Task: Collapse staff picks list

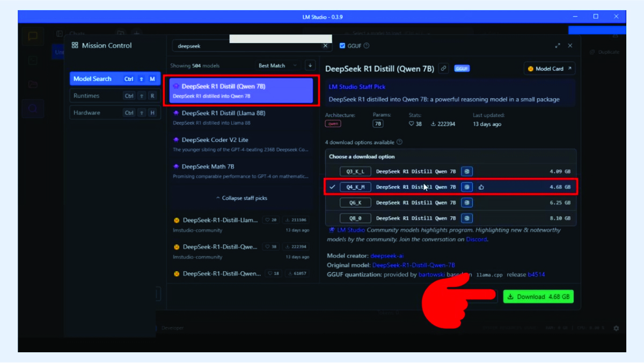Action: [x=241, y=198]
